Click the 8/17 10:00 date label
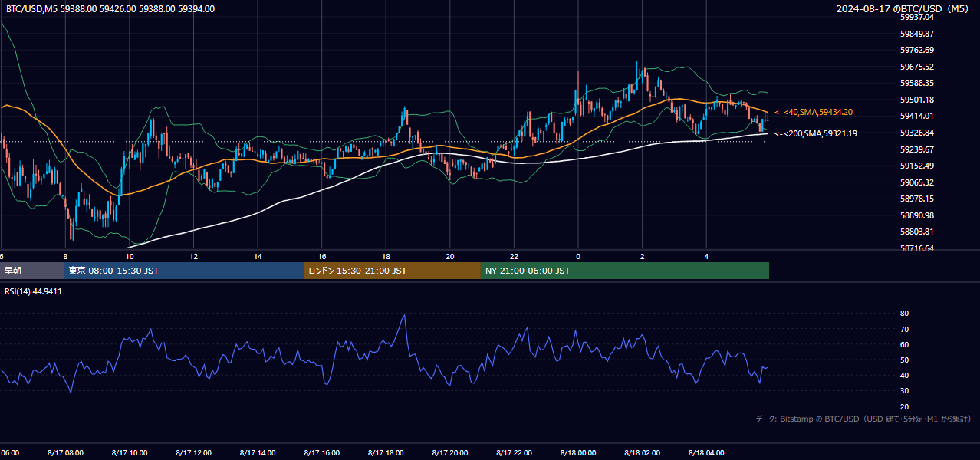The width and height of the screenshot is (980, 460). [x=129, y=452]
